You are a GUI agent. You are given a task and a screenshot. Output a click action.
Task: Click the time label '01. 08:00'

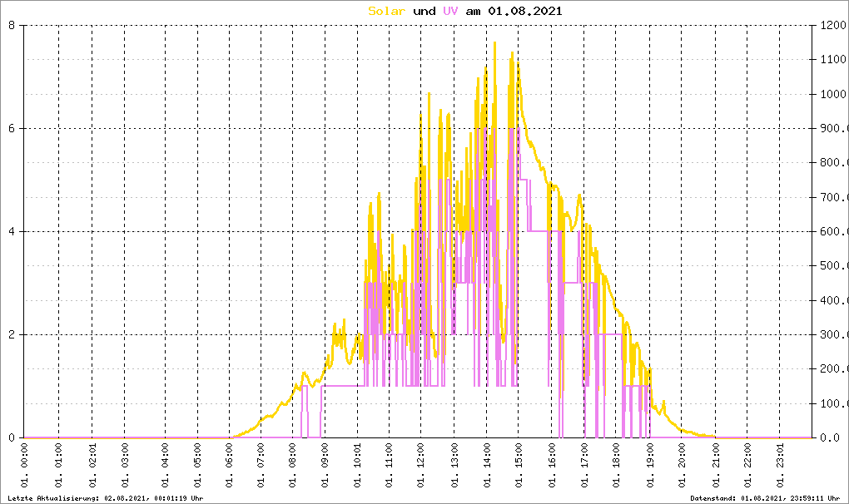tap(293, 465)
